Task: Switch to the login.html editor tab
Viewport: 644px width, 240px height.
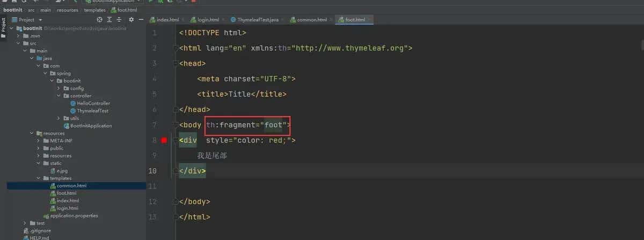Action: 207,20
